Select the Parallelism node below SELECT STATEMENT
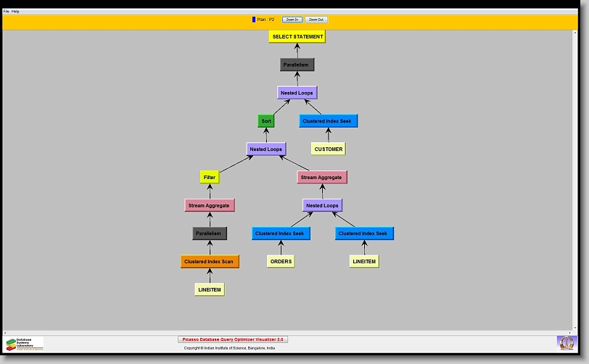The width and height of the screenshot is (589, 364). point(297,65)
